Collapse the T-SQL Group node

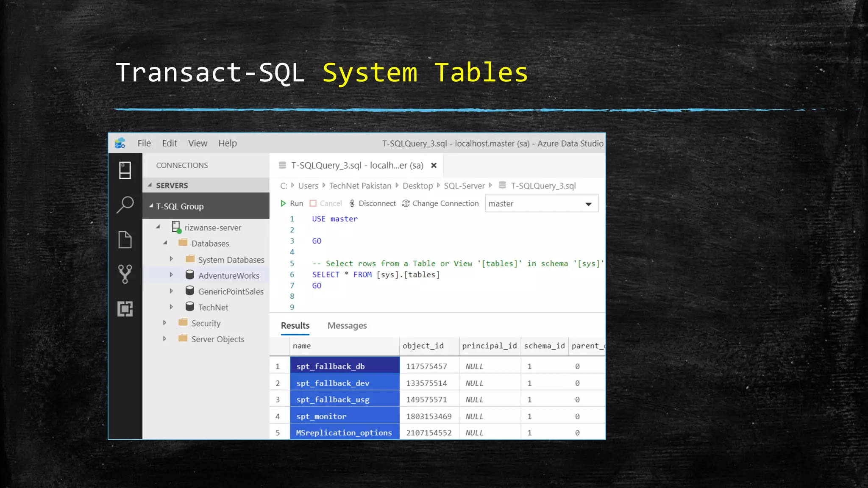click(x=151, y=206)
